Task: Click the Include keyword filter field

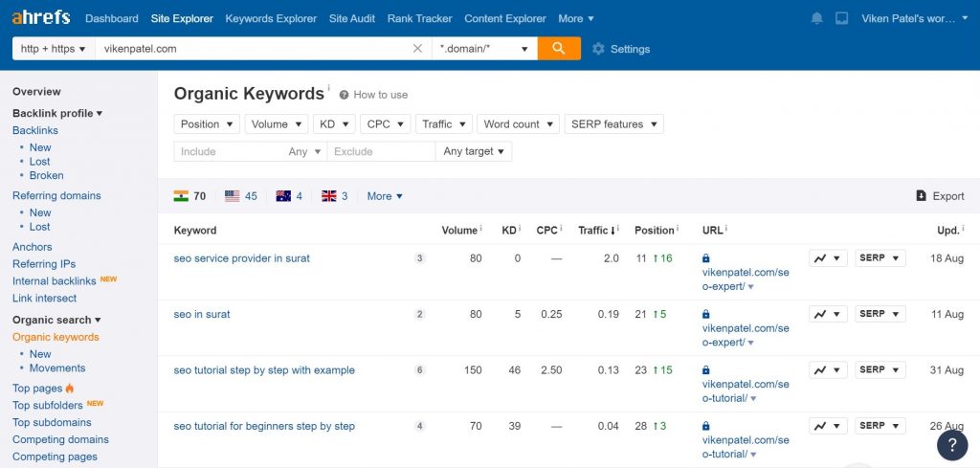Action: 230,151
